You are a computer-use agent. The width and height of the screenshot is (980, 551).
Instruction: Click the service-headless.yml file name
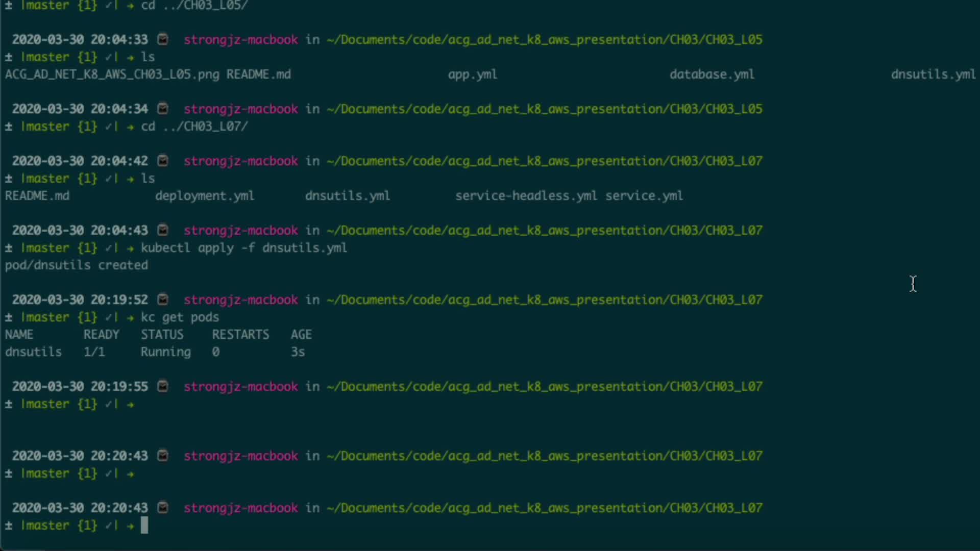[x=526, y=196]
